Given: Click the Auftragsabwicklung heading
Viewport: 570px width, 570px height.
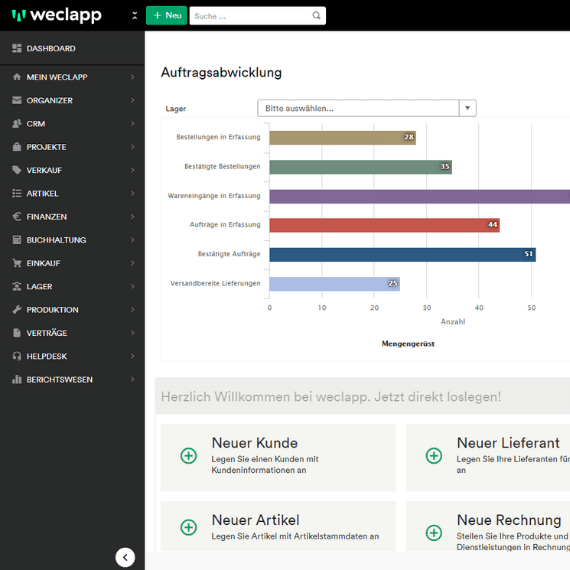Looking at the screenshot, I should point(221,72).
